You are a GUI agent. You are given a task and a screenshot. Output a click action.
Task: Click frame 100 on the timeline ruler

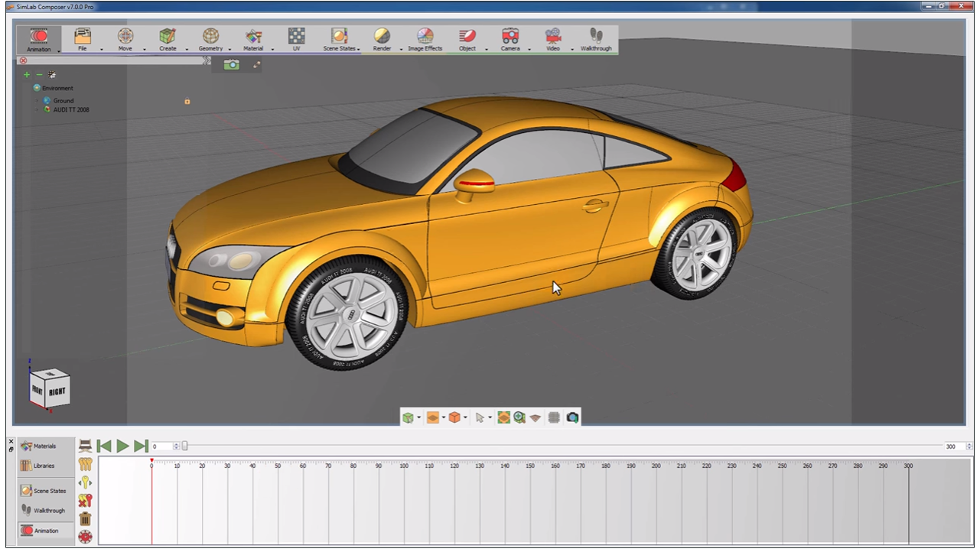(x=404, y=466)
